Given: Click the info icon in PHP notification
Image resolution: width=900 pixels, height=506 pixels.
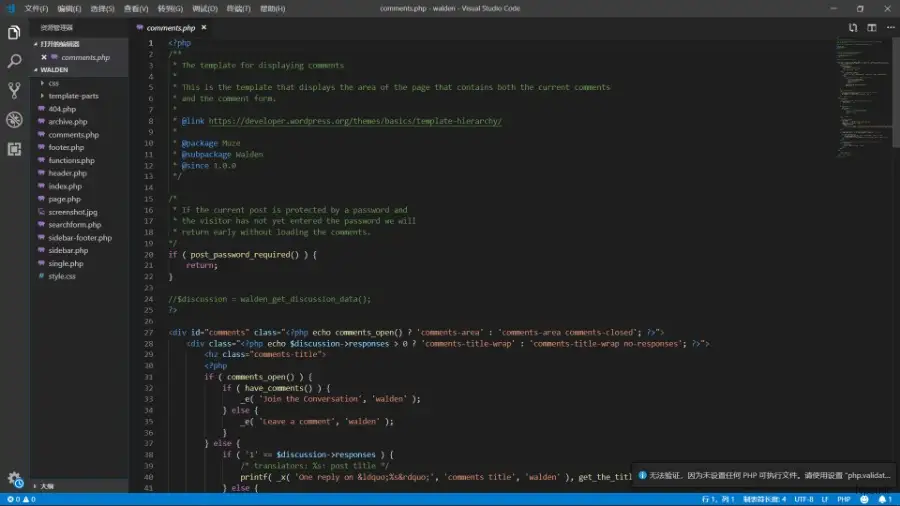Looking at the screenshot, I should pos(642,476).
